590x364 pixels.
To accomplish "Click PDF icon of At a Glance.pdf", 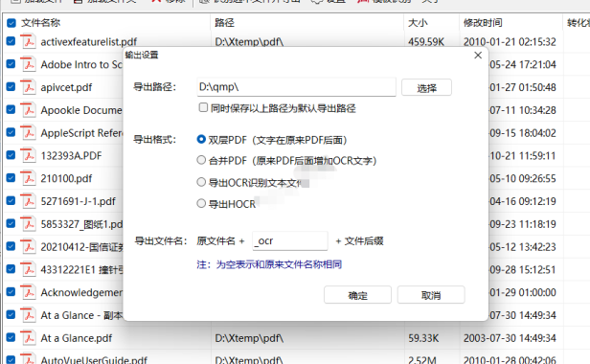I will click(x=28, y=337).
